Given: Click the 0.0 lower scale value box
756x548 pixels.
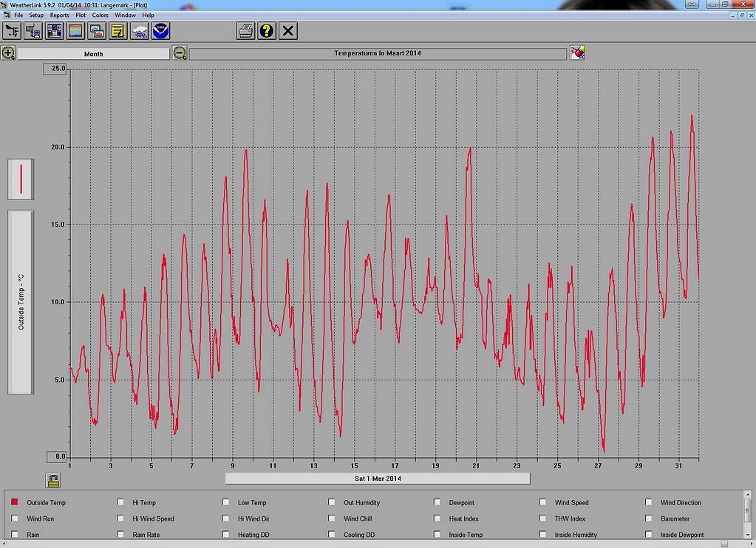Looking at the screenshot, I should (57, 456).
